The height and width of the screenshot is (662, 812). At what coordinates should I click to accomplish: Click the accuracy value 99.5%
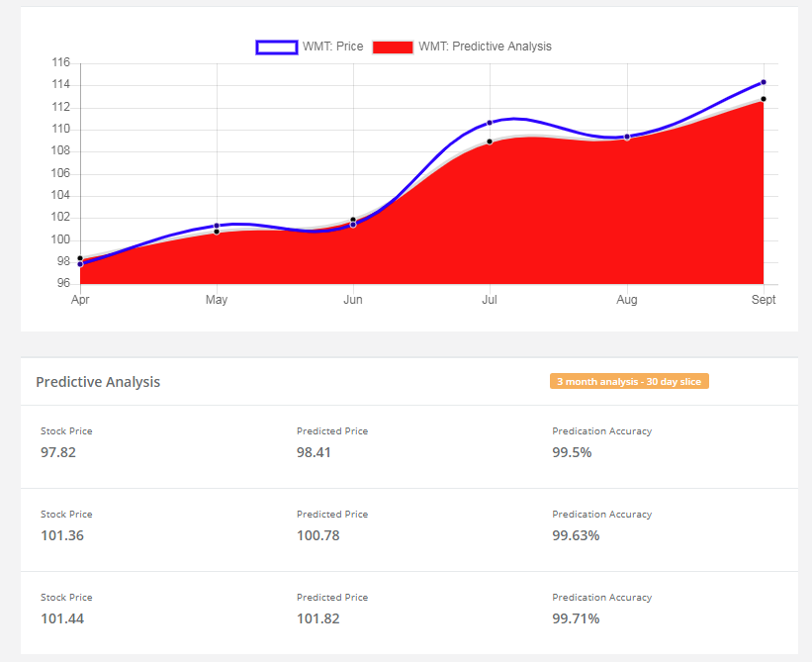click(572, 452)
